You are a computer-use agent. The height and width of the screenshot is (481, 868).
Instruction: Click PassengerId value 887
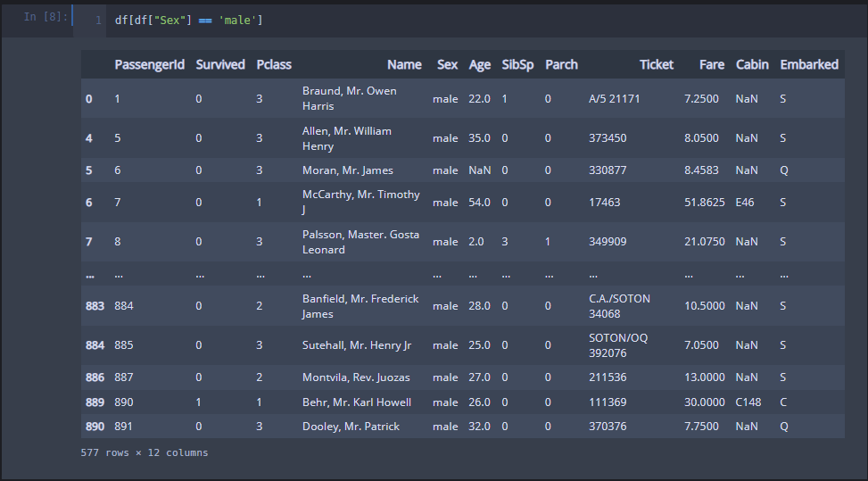124,377
